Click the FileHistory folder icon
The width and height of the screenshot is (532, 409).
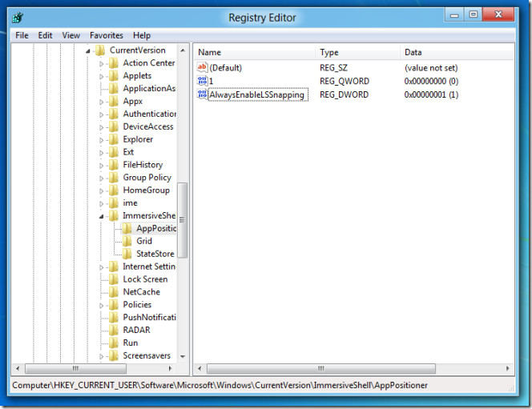pos(114,165)
